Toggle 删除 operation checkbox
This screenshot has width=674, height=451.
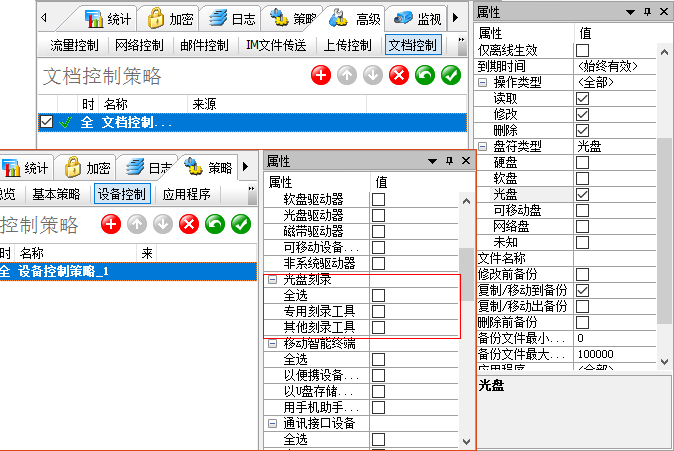pos(582,130)
